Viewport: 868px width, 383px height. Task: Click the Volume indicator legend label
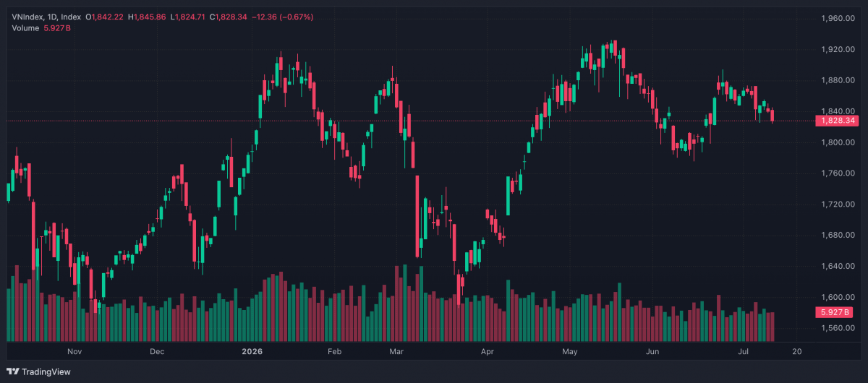click(25, 27)
